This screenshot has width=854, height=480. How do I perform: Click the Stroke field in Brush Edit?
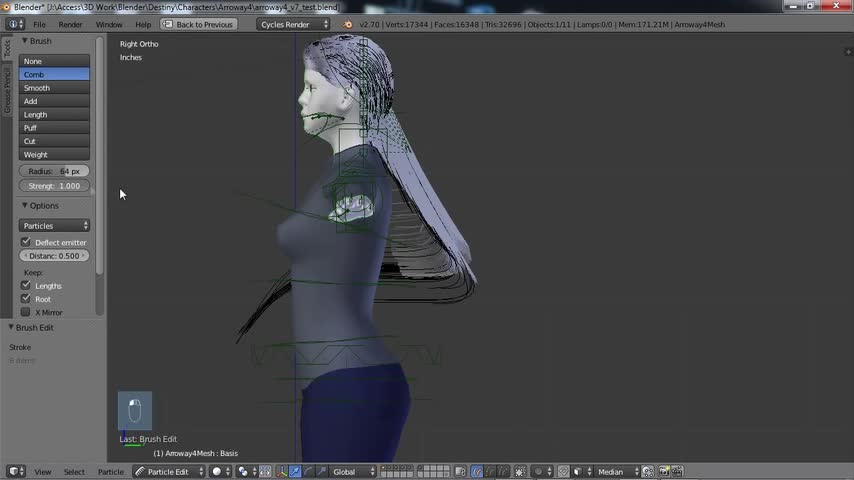point(20,347)
